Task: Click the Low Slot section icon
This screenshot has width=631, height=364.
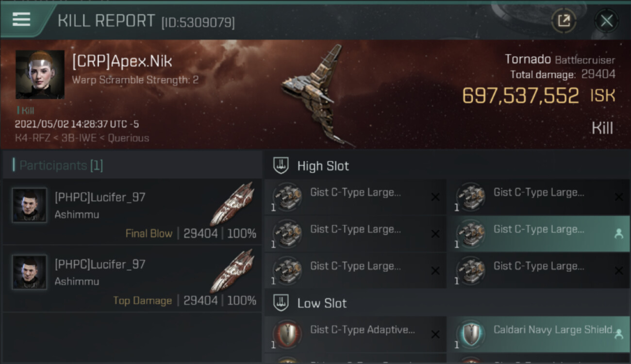Action: coord(281,303)
